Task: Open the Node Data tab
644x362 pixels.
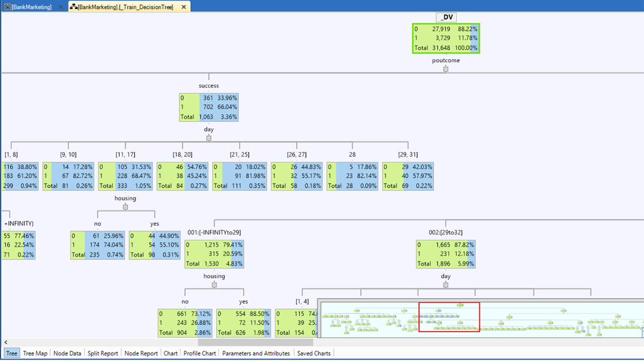Action: (x=67, y=353)
